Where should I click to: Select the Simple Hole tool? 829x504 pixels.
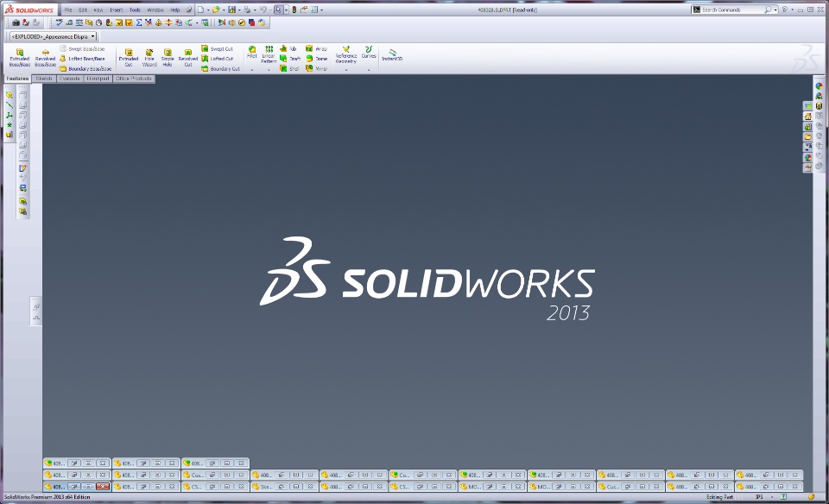168,58
